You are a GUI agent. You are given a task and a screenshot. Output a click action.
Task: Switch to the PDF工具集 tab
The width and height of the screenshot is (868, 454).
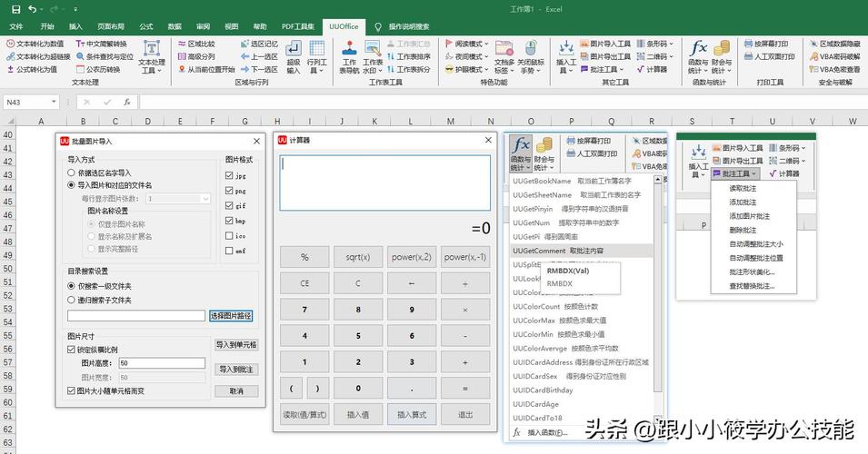pyautogui.click(x=298, y=26)
